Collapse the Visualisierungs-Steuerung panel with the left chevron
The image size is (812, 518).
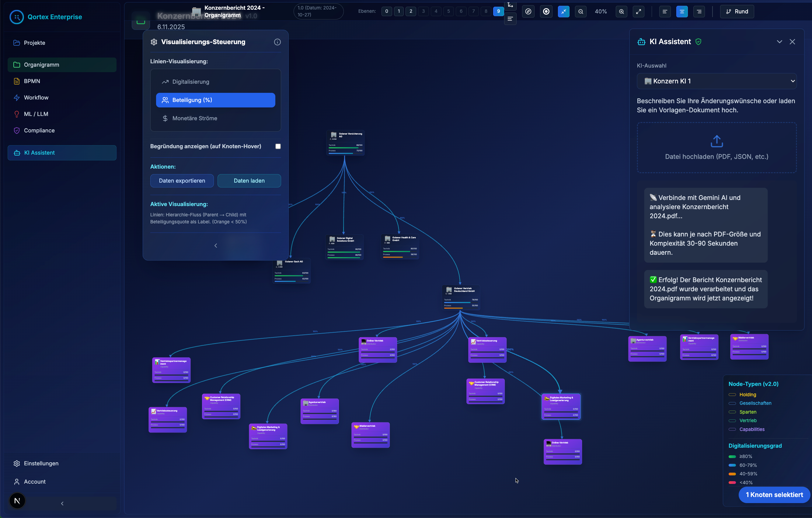click(x=215, y=246)
